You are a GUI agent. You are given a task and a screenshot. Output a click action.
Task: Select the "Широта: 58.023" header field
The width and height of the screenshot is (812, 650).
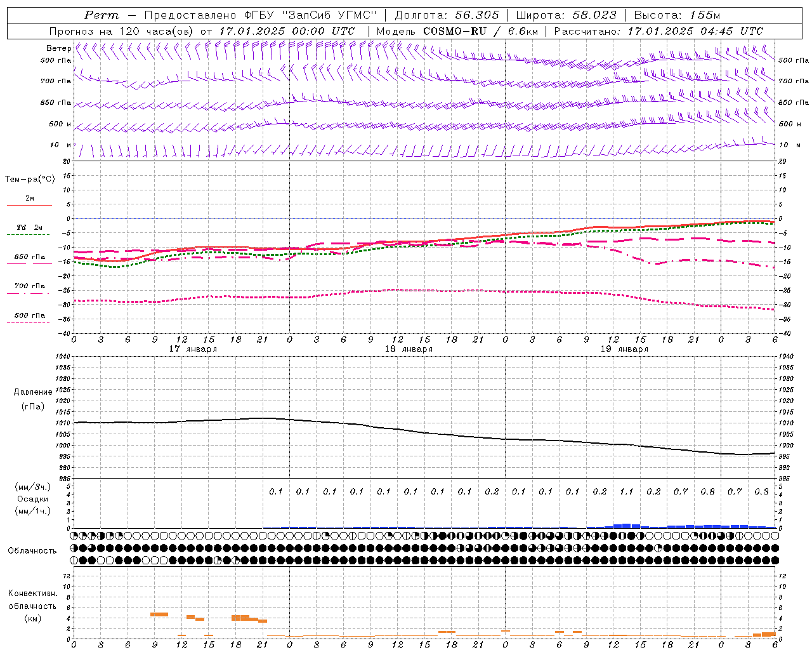click(x=566, y=15)
